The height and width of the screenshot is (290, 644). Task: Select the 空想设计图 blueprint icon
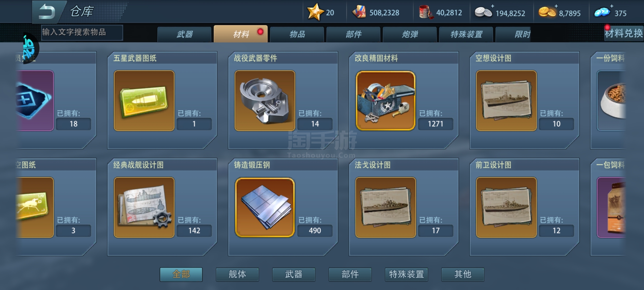[506, 101]
